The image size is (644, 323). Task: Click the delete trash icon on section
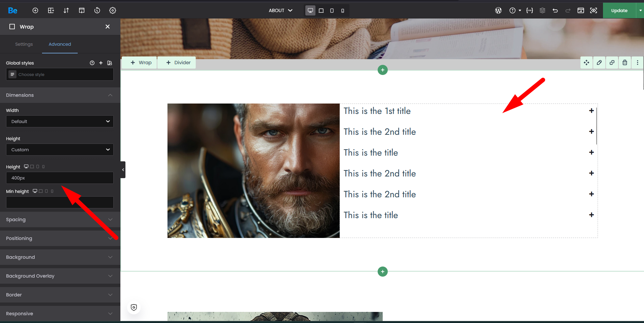(624, 63)
